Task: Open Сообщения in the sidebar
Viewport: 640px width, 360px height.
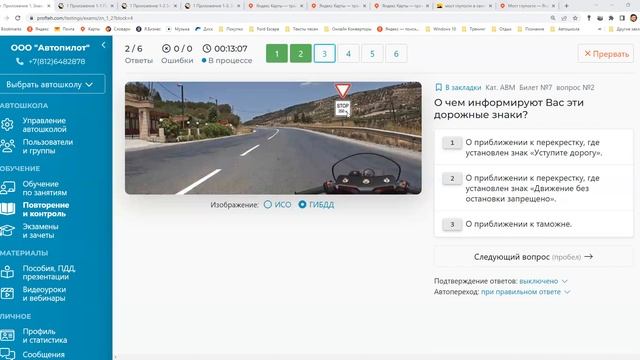Action: (x=43, y=355)
